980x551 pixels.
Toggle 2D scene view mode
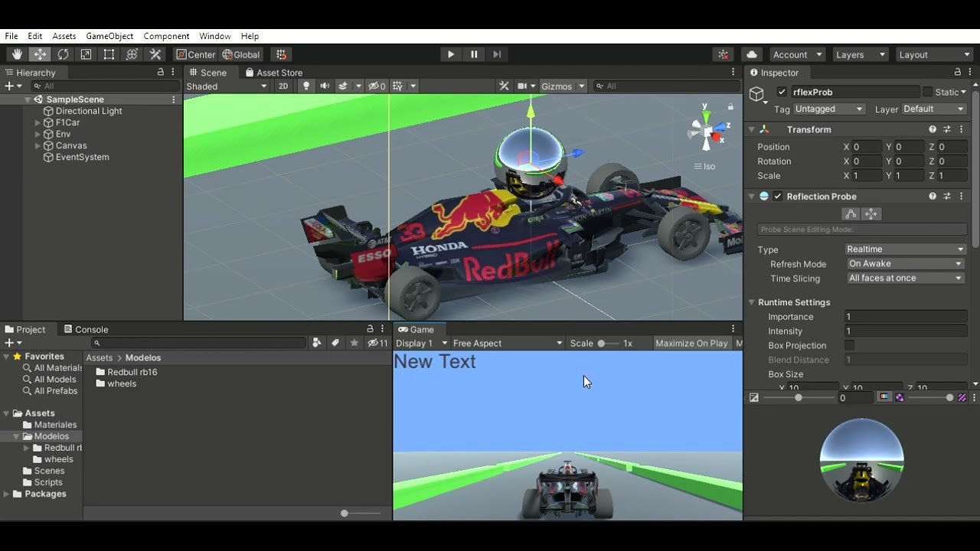click(x=283, y=86)
